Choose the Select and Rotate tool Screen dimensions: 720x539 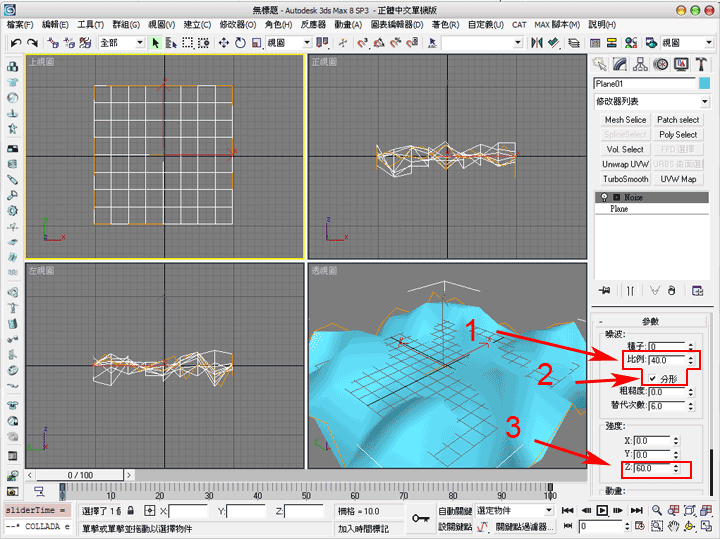pos(240,43)
